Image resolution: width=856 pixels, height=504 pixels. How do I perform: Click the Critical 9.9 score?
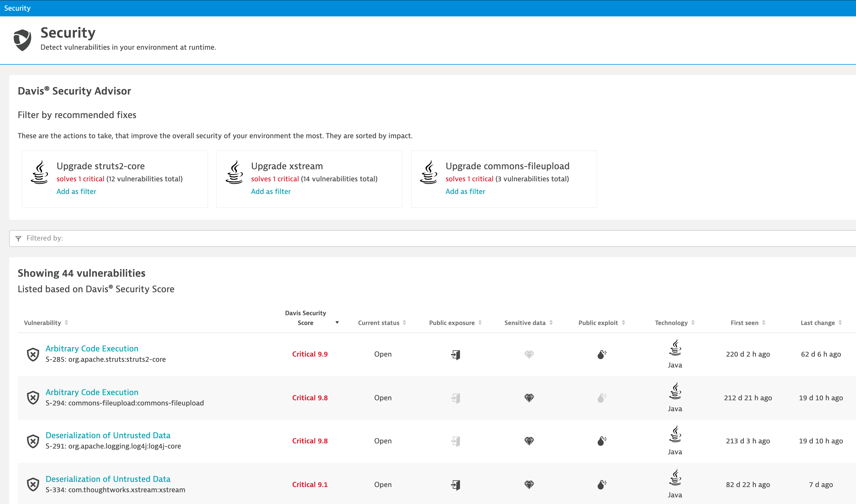coord(310,354)
